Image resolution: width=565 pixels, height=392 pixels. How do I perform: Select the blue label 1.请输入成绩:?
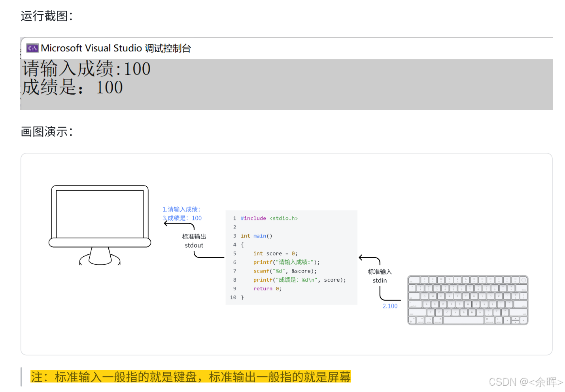click(182, 209)
